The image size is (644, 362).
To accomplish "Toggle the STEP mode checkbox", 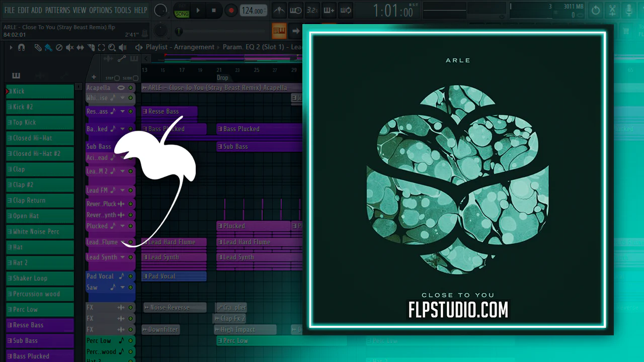I will click(x=117, y=78).
